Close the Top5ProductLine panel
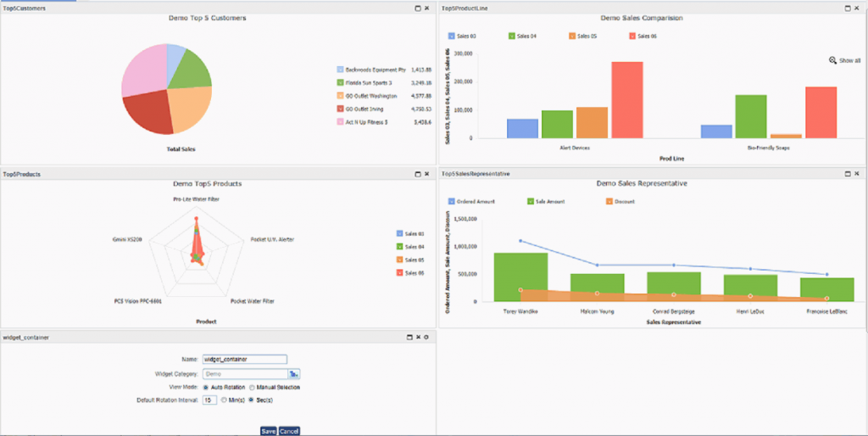 (x=856, y=8)
